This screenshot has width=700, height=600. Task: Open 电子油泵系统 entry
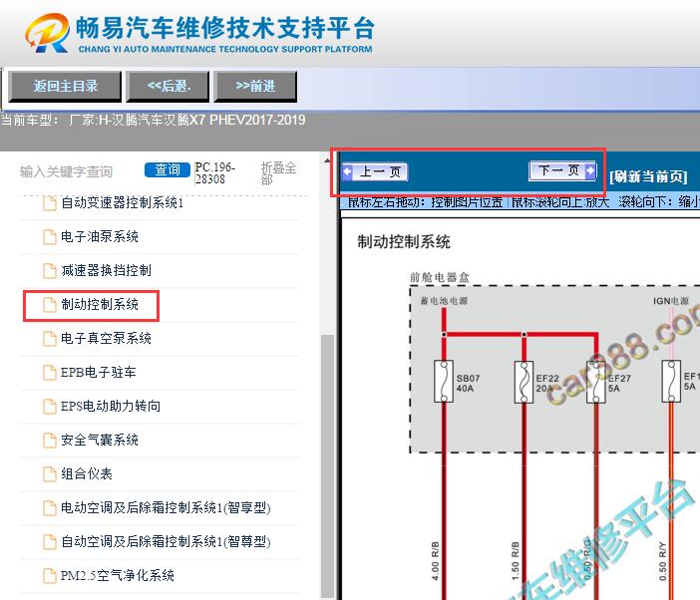[x=100, y=236]
